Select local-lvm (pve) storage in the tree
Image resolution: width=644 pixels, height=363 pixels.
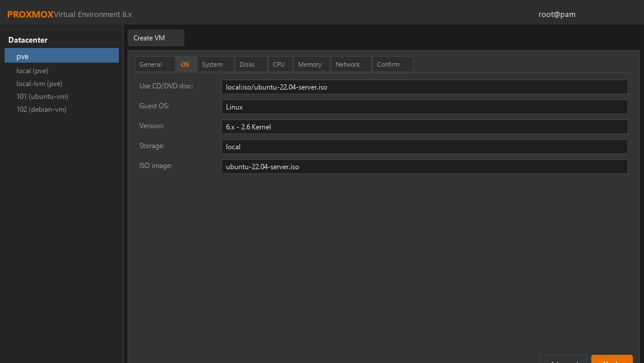pyautogui.click(x=39, y=83)
